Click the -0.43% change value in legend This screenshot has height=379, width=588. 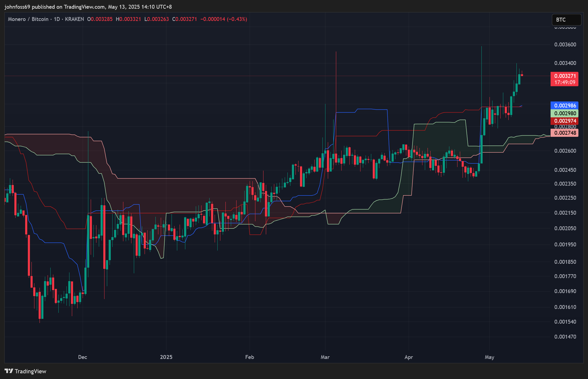237,19
